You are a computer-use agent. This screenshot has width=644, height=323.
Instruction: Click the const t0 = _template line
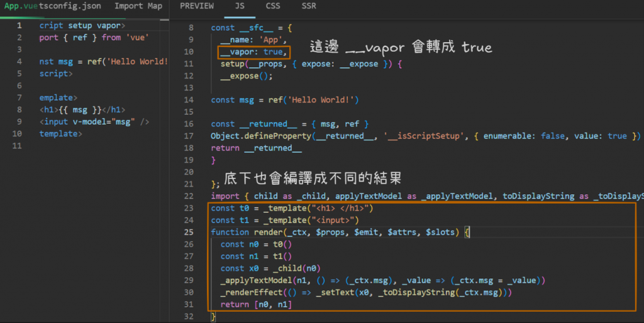coord(292,208)
